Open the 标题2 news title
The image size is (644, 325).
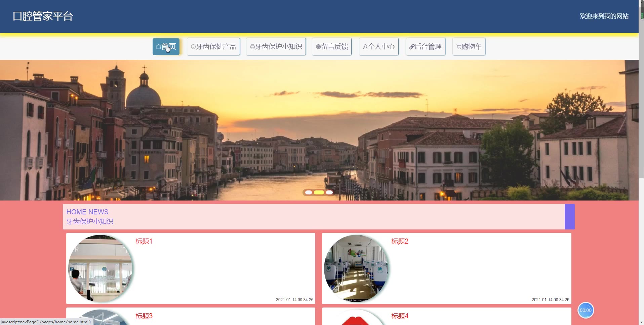(400, 241)
